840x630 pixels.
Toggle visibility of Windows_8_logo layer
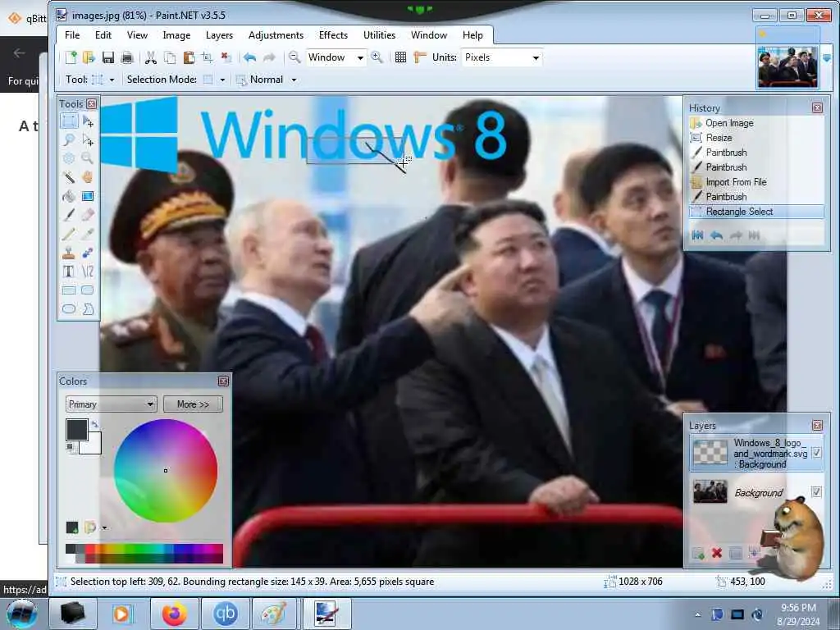click(x=816, y=453)
